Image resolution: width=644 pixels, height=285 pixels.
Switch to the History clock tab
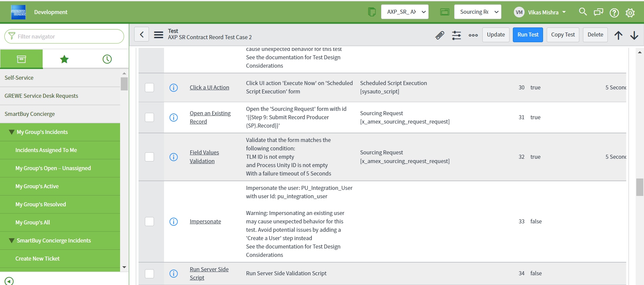click(107, 59)
